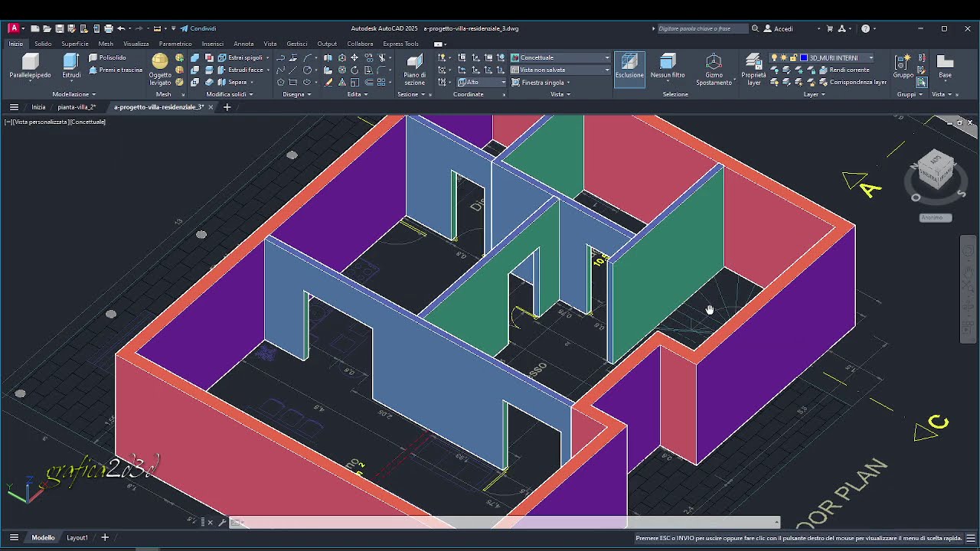Switch to the Superficie ribbon tab
Image resolution: width=980 pixels, height=551 pixels.
[x=75, y=44]
